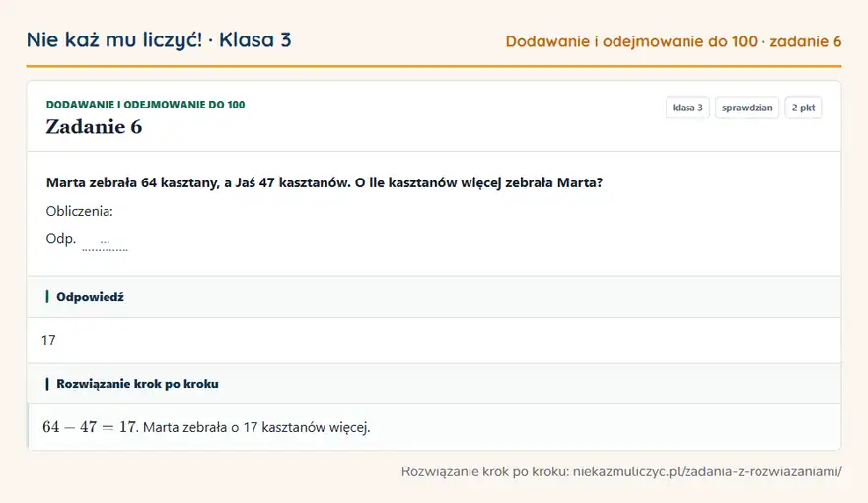Click the equation '64 − 47 = 17'
The height and width of the screenshot is (503, 868).
[x=89, y=427]
